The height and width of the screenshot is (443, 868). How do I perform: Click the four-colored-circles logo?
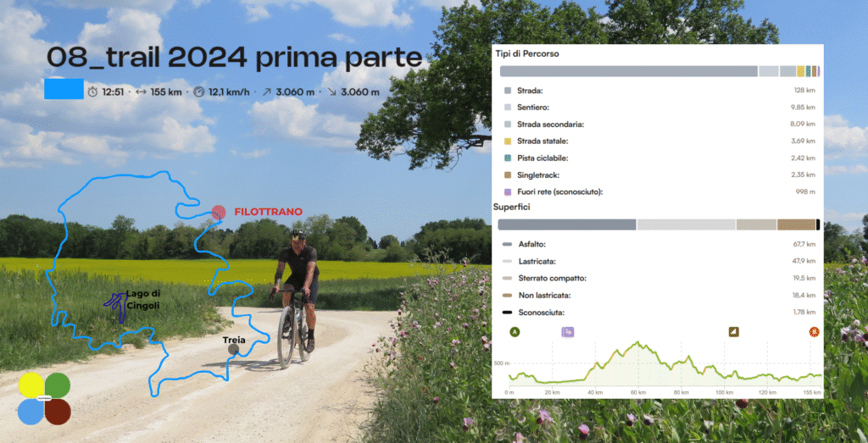pyautogui.click(x=44, y=399)
